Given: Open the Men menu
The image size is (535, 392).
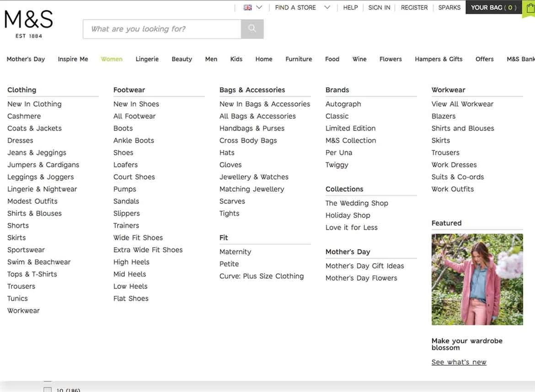Looking at the screenshot, I should (x=211, y=59).
